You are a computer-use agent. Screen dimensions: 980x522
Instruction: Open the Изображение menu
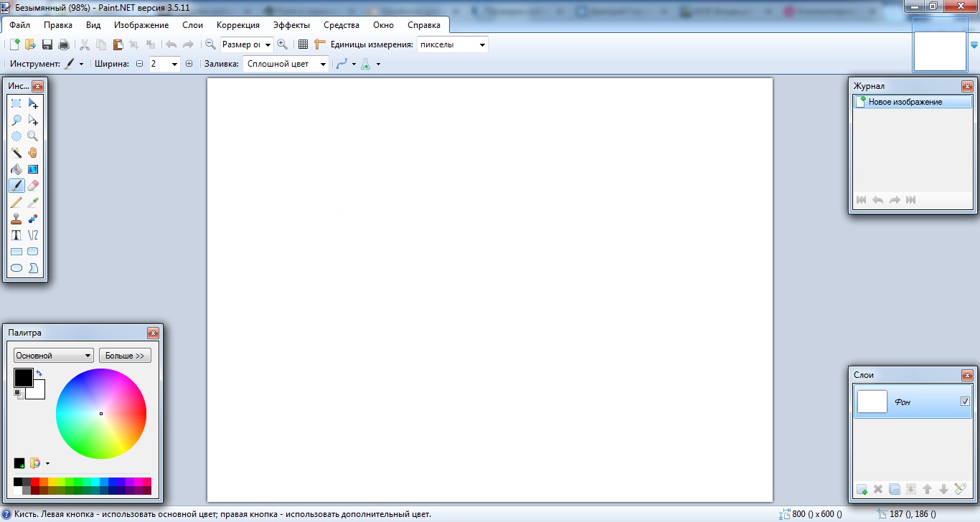pos(141,25)
